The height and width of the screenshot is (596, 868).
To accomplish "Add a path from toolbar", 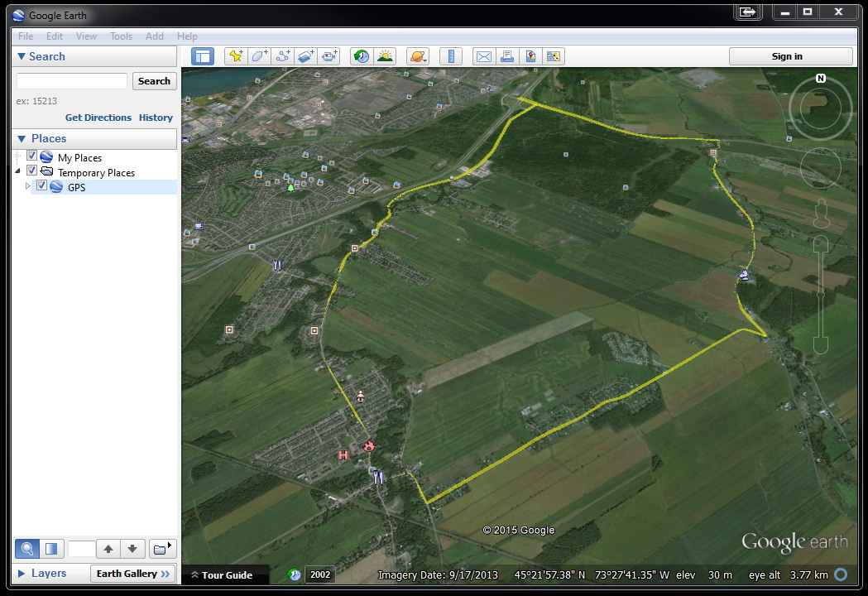I will pos(283,56).
